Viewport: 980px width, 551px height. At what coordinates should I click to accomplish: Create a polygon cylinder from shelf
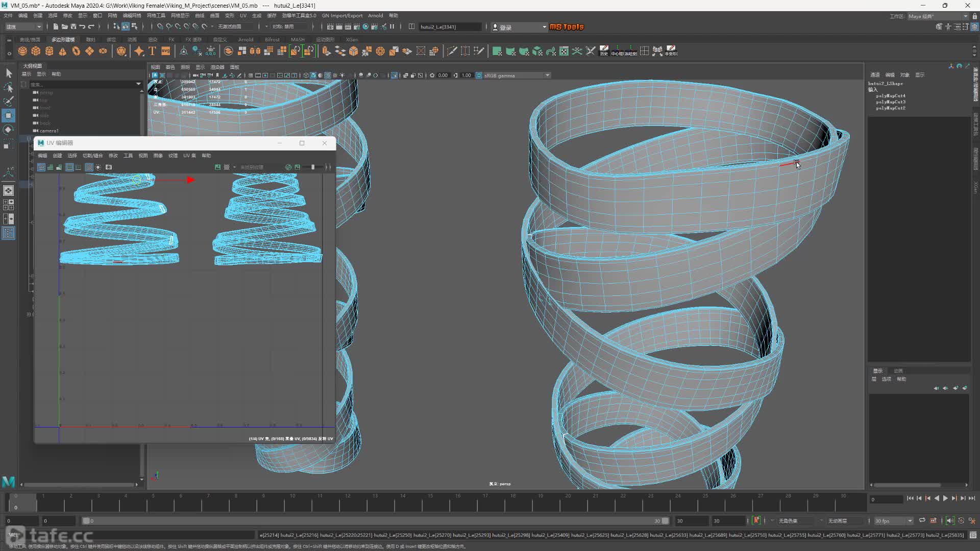[50, 51]
